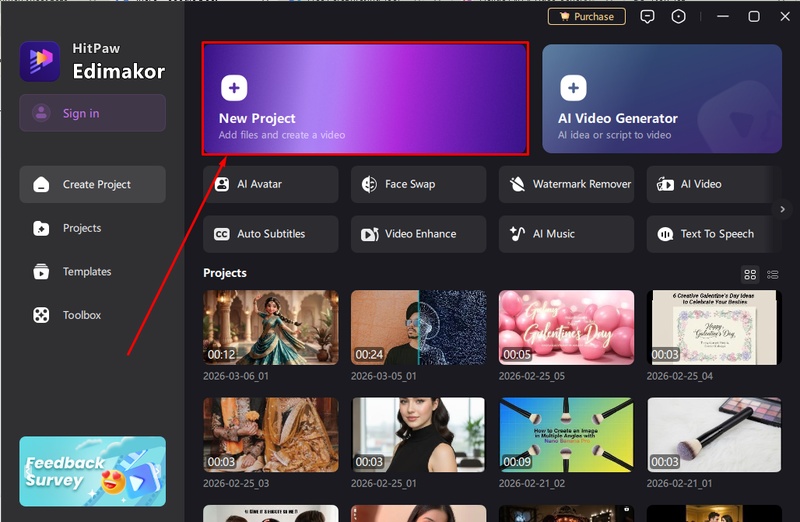Switch projects to list view
Image resolution: width=800 pixels, height=522 pixels.
click(773, 274)
